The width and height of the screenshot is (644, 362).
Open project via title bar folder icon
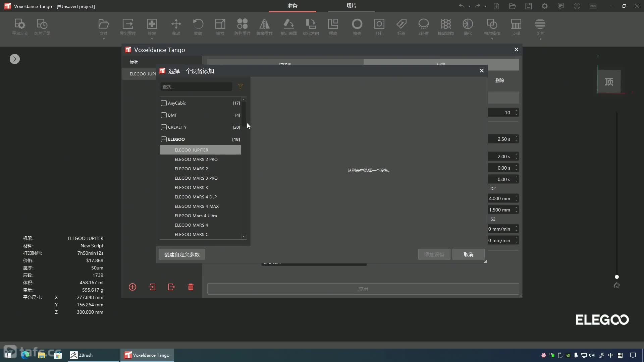coord(513,6)
